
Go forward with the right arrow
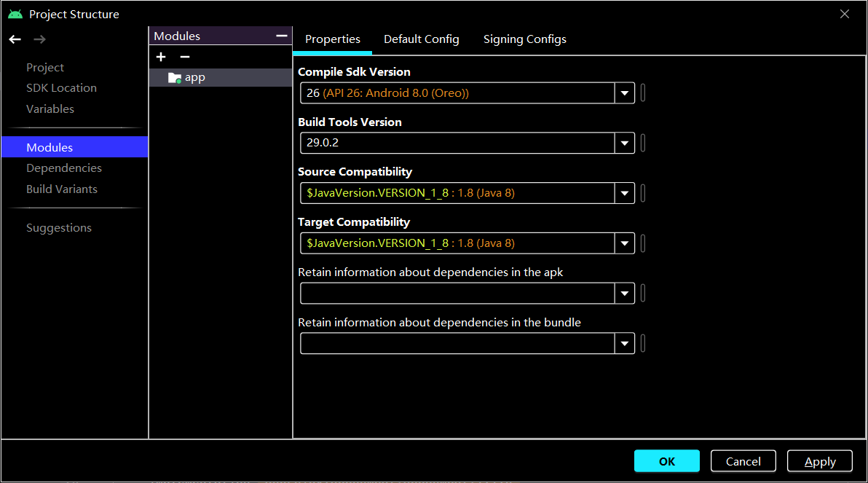tap(39, 39)
